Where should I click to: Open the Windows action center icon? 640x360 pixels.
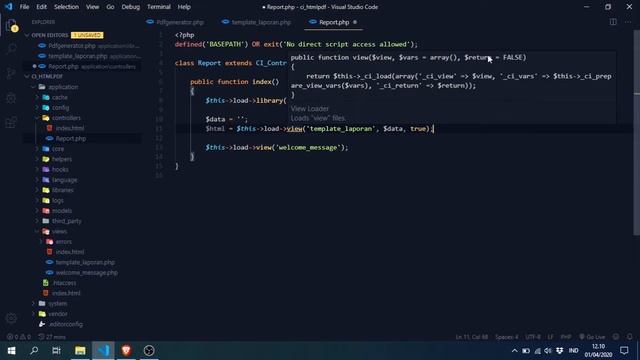pos(624,351)
